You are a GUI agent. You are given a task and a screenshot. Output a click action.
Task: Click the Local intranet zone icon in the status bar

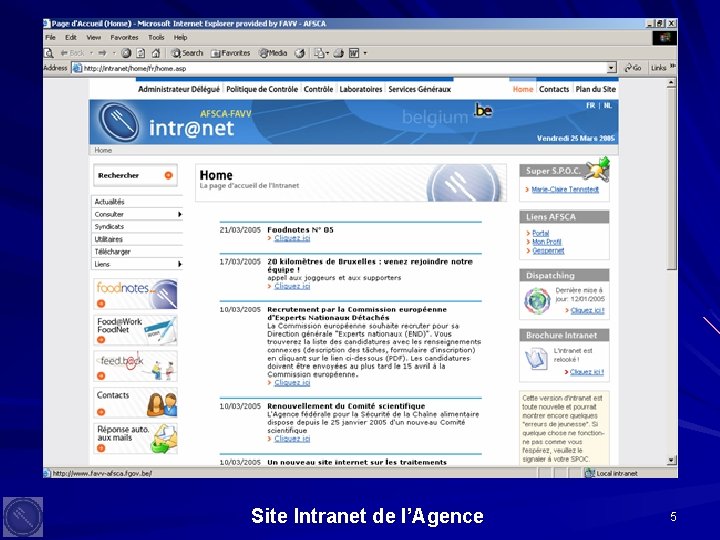coord(590,472)
